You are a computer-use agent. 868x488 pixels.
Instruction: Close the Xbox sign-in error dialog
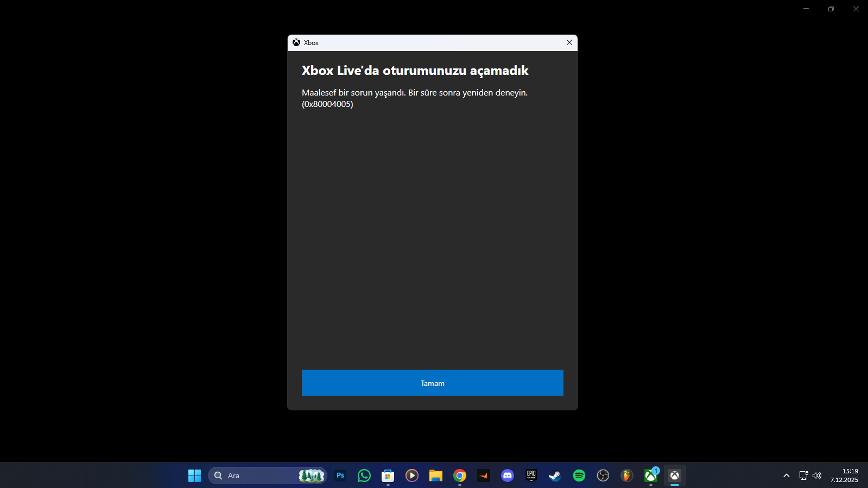569,42
